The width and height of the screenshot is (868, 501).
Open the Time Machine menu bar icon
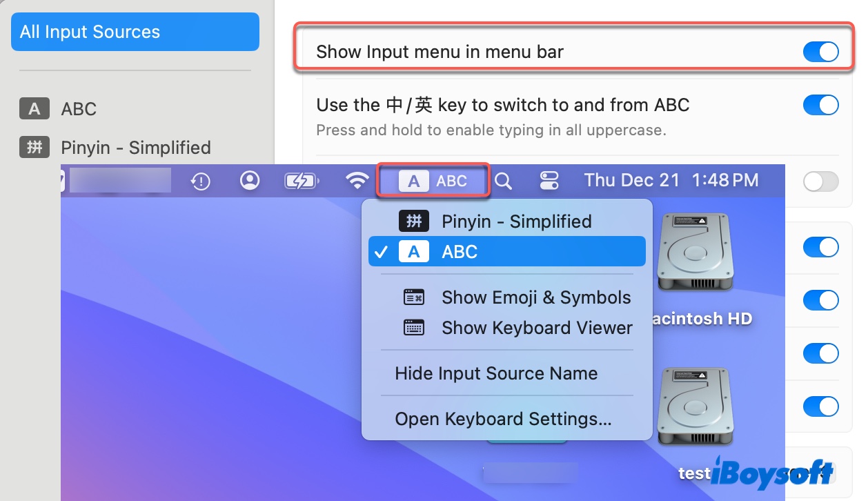(201, 181)
